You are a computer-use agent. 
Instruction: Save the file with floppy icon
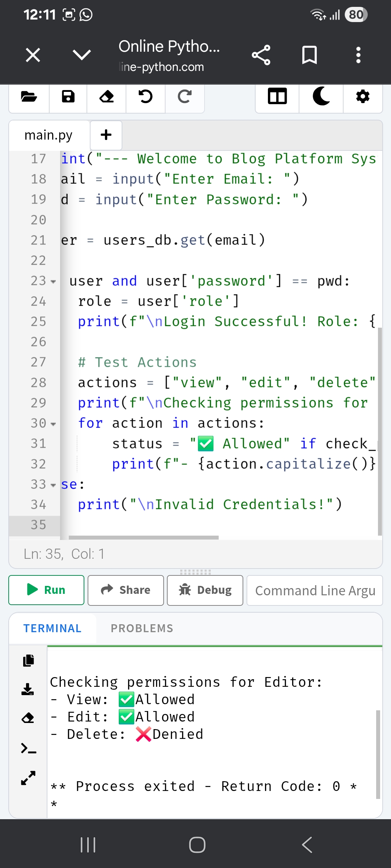click(68, 97)
